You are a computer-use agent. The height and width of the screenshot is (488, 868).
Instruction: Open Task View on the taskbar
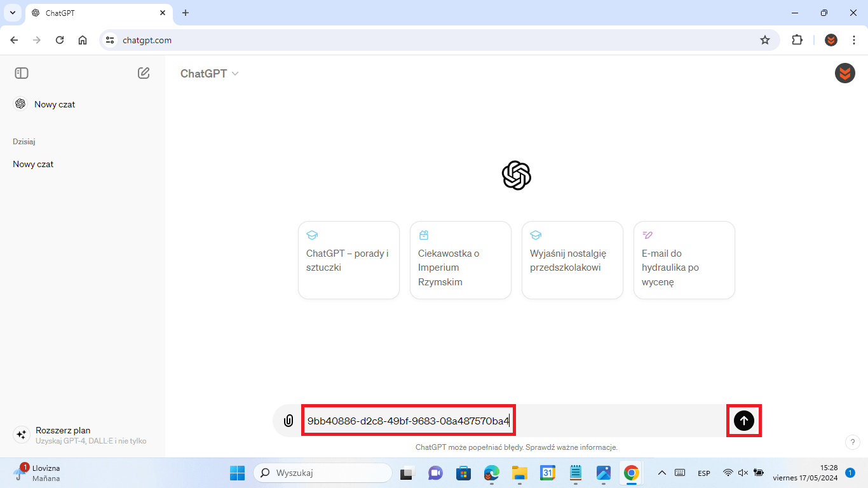click(406, 473)
